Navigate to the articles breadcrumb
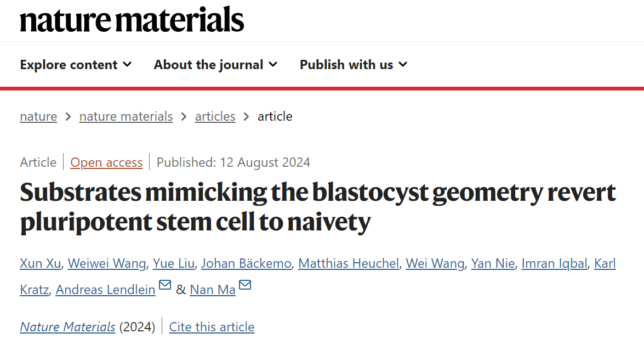 tap(215, 116)
